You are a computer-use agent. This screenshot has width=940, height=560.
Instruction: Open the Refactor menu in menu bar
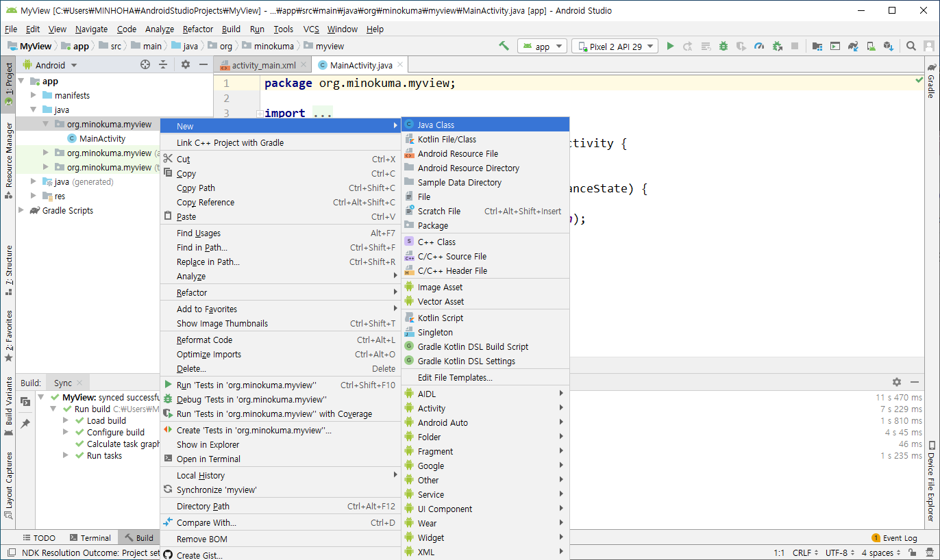pos(198,29)
